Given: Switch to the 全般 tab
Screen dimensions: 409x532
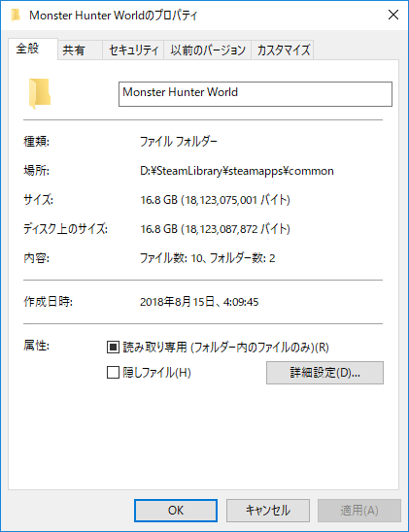Looking at the screenshot, I should pos(33,50).
